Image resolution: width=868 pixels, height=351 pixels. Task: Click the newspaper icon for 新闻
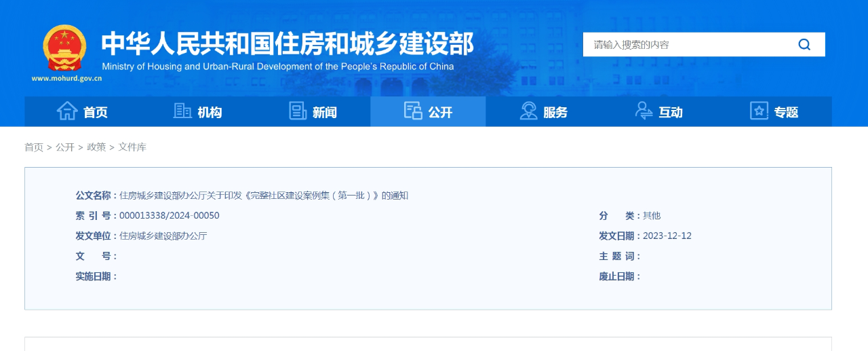click(298, 111)
